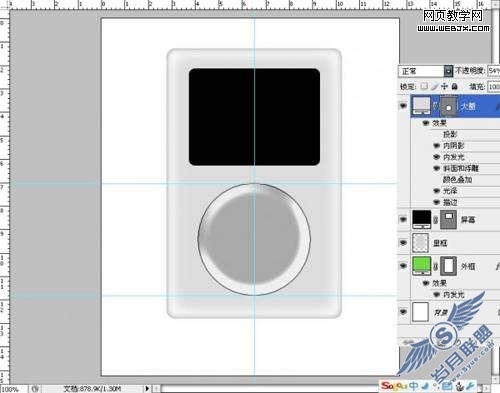500x393 pixels.
Task: Hide the 外框 layer with its eye icon
Action: click(x=403, y=266)
